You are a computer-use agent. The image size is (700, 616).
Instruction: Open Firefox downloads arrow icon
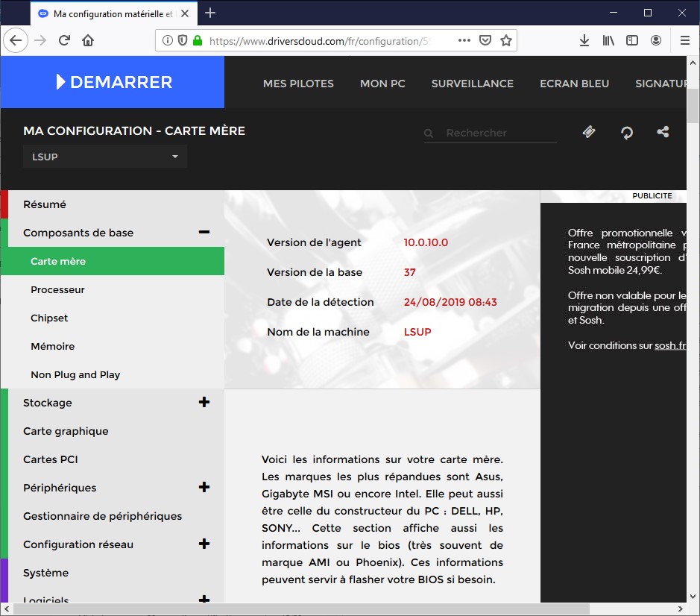pyautogui.click(x=584, y=40)
